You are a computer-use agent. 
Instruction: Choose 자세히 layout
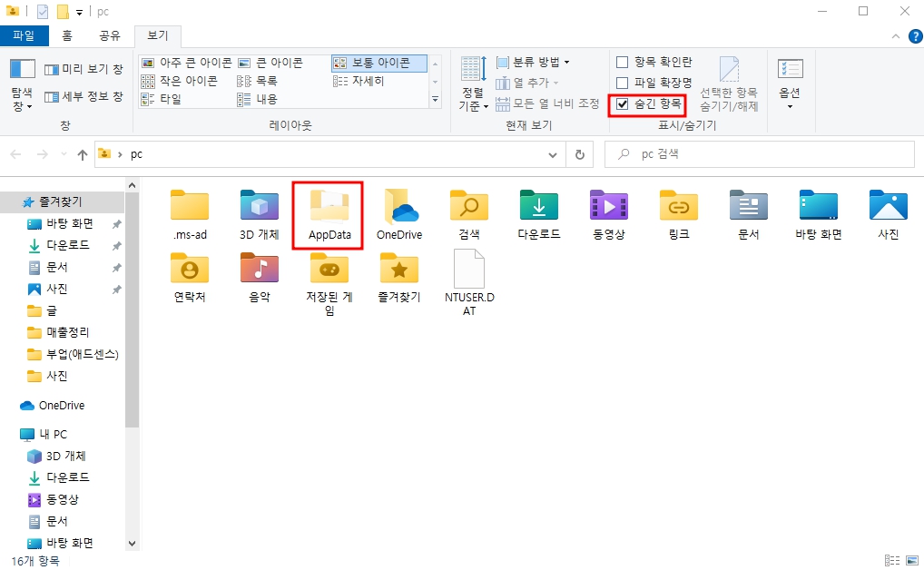tap(359, 81)
